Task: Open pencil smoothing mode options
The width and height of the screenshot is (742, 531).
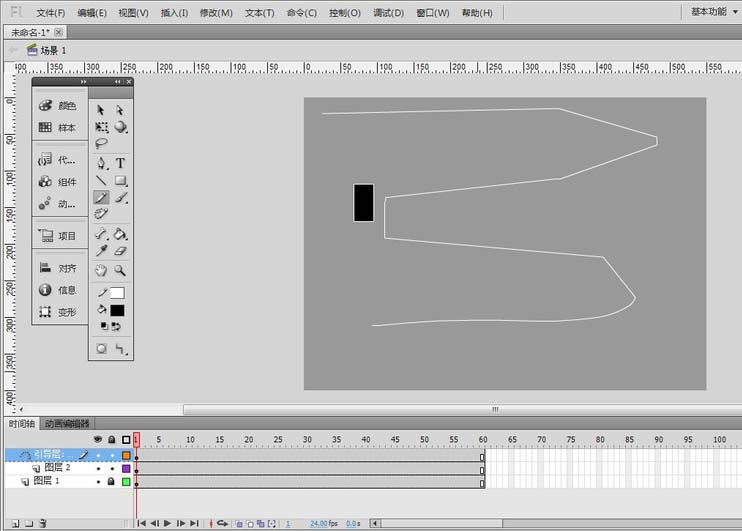Action: 120,349
